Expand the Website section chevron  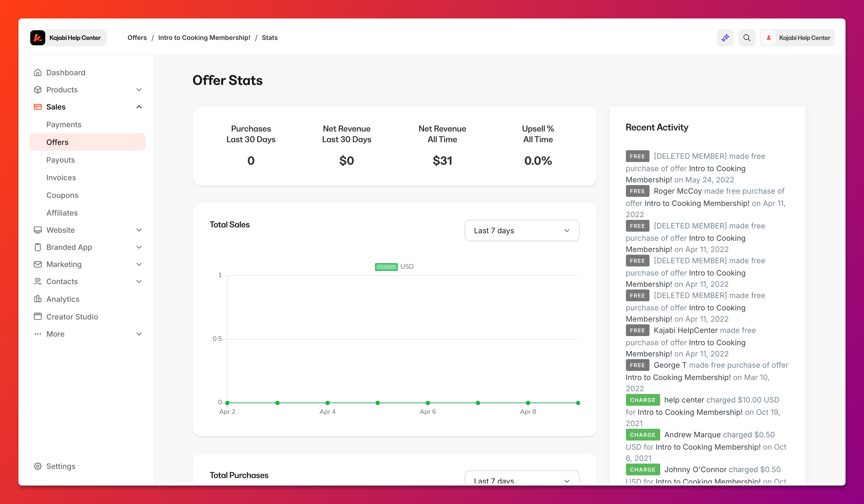pos(139,230)
